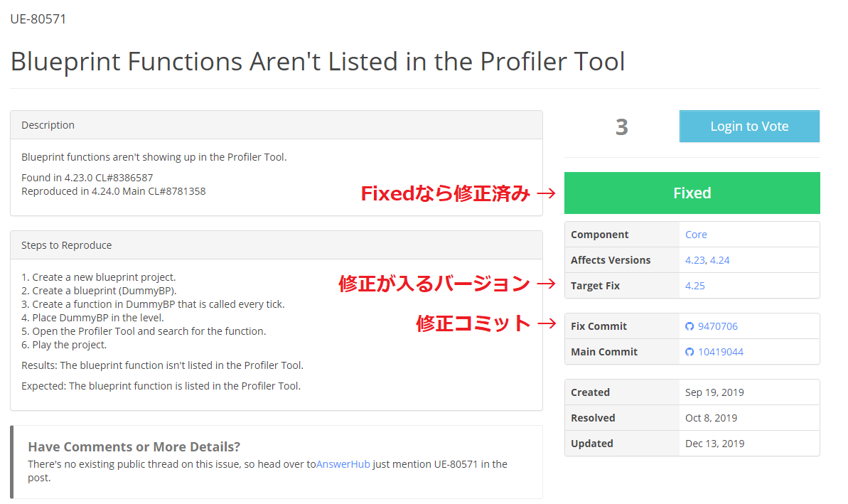Click the green Fixed status banner
Viewport: 848px width, 504px height.
(692, 193)
